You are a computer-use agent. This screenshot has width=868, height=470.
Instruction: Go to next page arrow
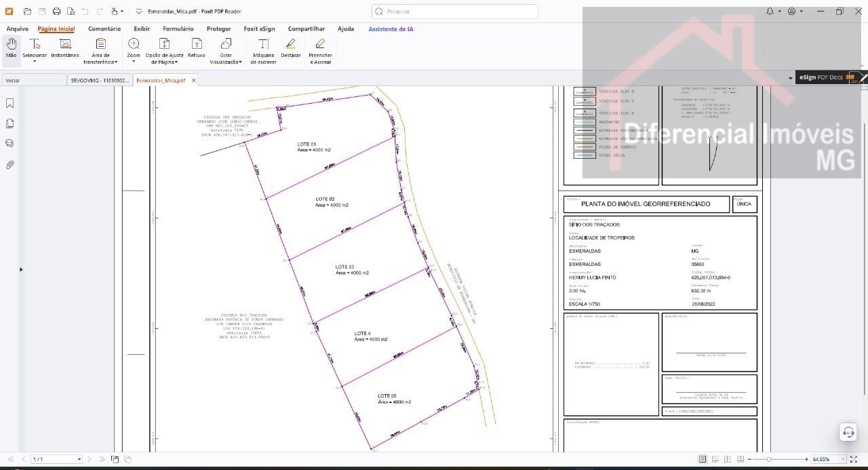coord(90,459)
